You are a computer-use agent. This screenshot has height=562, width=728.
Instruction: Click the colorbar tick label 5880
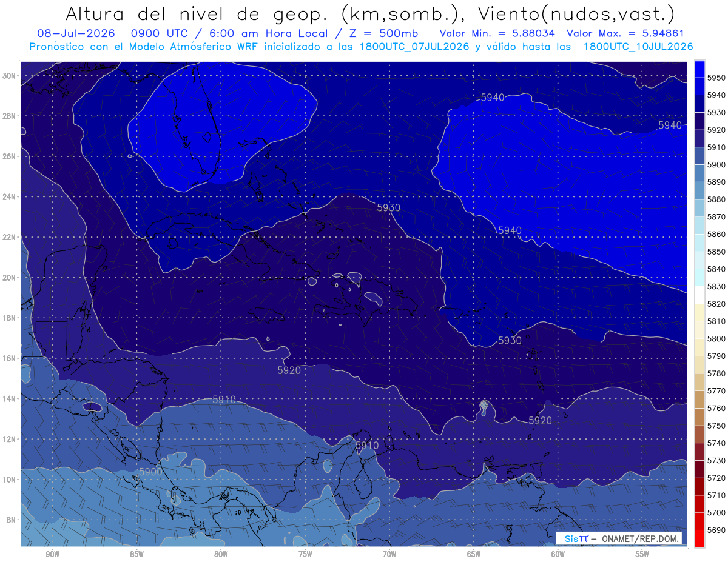point(716,199)
